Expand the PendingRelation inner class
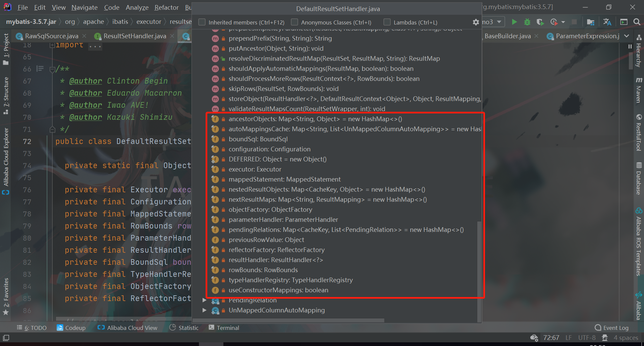The height and width of the screenshot is (346, 644). (x=204, y=300)
